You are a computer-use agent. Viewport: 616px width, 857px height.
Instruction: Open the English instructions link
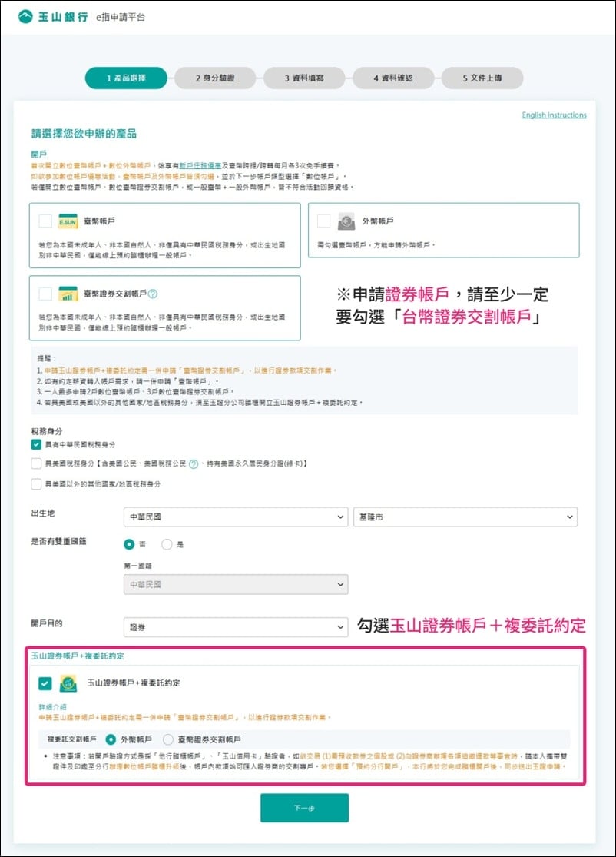[x=555, y=114]
